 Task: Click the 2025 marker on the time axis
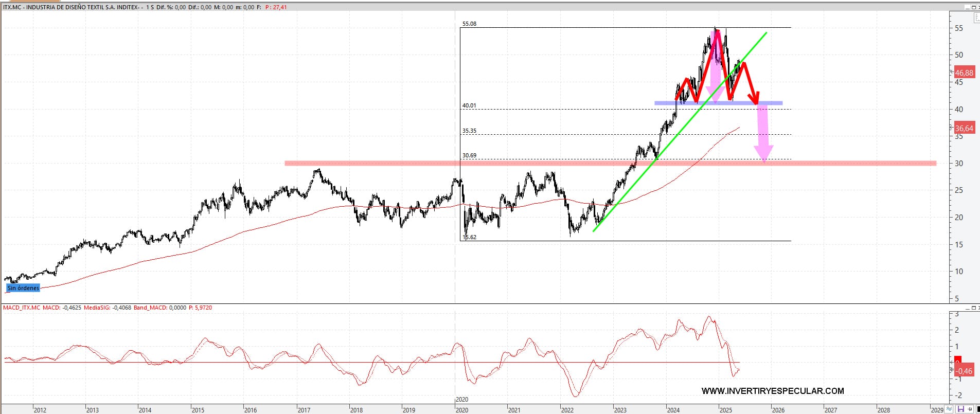point(726,410)
